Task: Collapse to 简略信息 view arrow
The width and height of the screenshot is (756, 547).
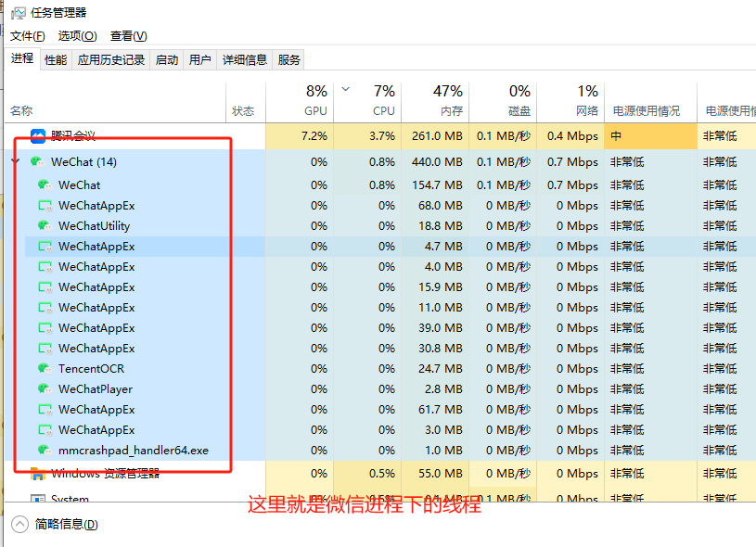Action: [x=19, y=525]
